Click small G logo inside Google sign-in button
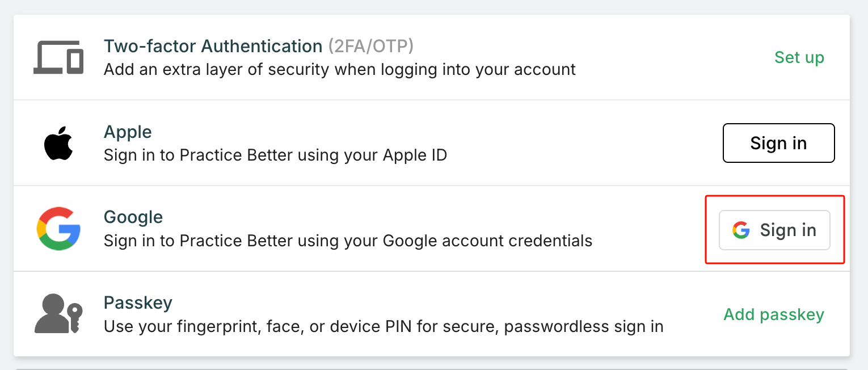868x370 pixels. (x=741, y=230)
